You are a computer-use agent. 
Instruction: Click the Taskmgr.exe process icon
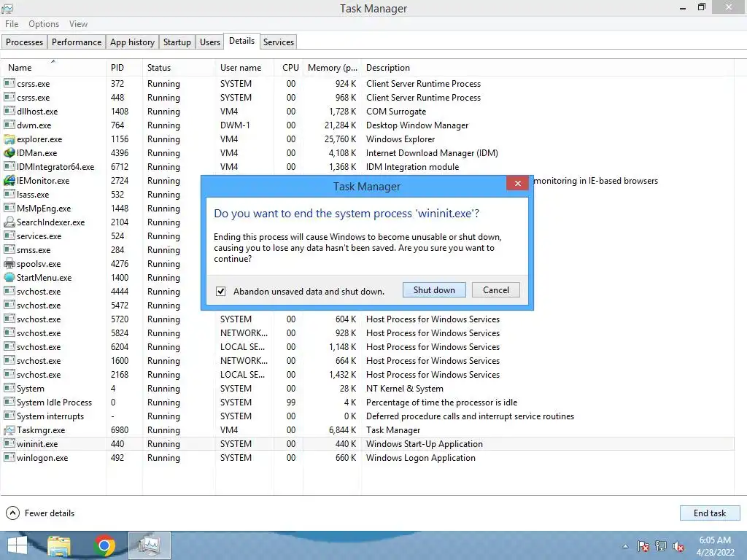(x=9, y=430)
